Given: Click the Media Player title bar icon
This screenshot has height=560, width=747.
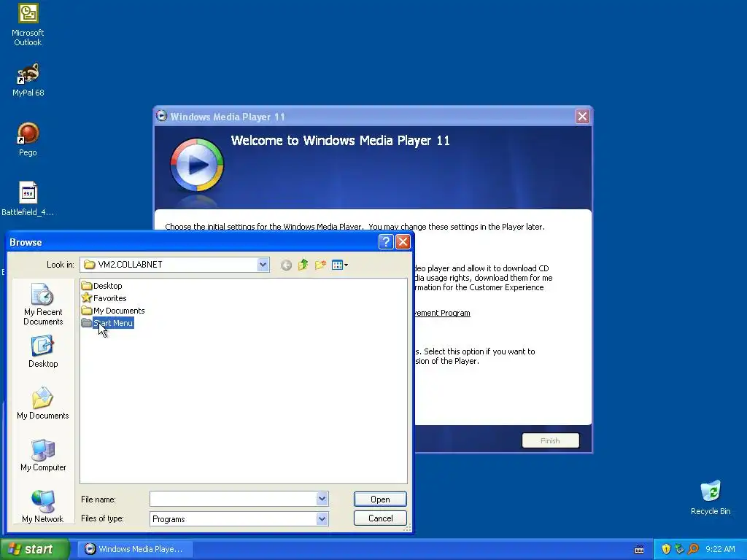Looking at the screenshot, I should 161,116.
